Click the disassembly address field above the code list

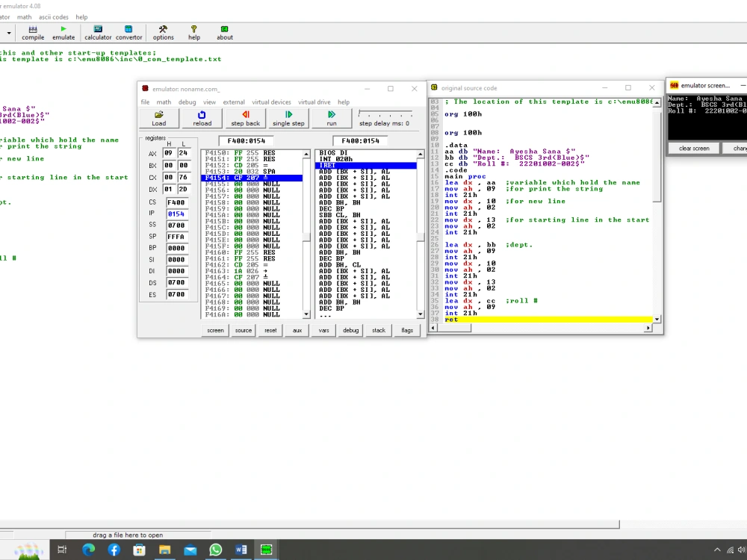click(x=360, y=140)
